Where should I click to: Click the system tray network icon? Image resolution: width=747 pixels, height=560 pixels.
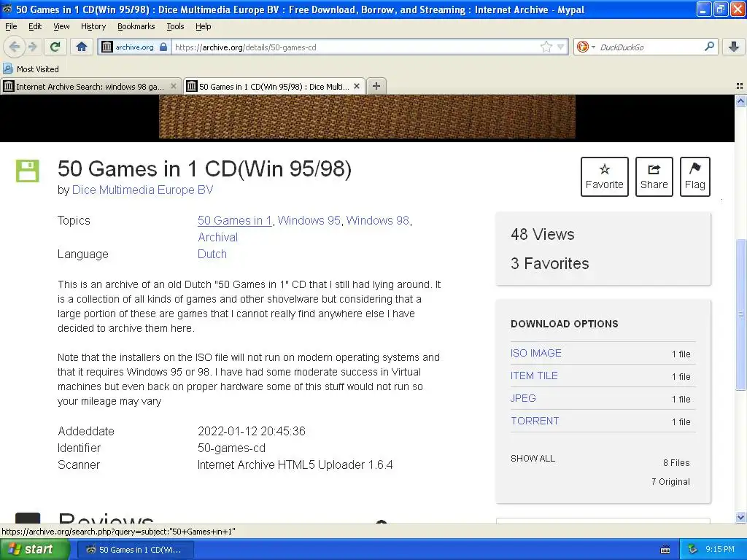[693, 550]
